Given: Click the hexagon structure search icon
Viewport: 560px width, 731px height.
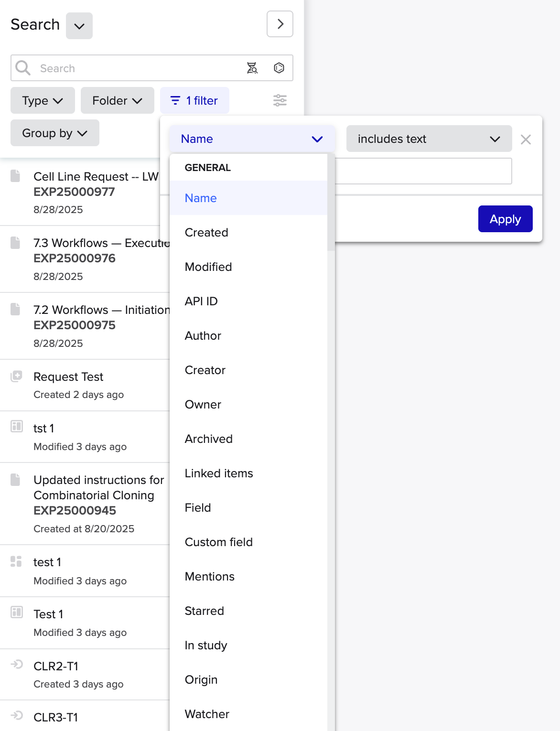Looking at the screenshot, I should (279, 68).
